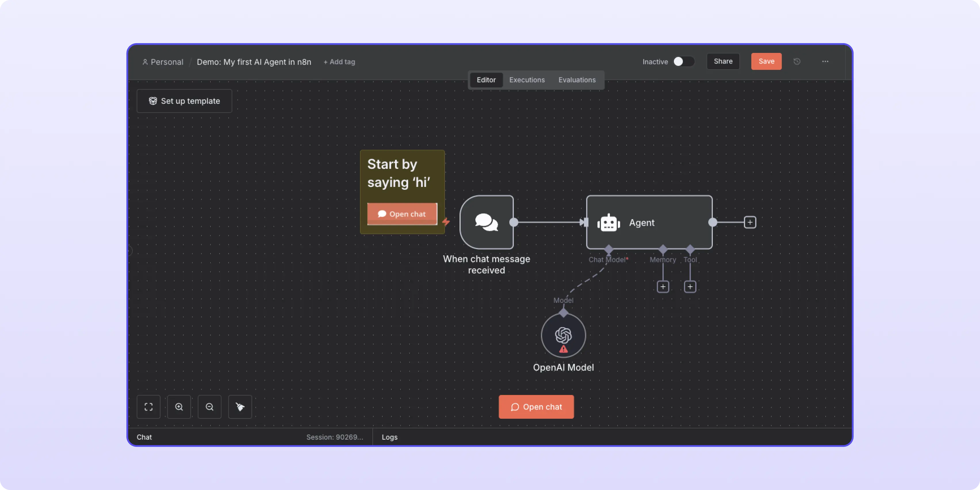The height and width of the screenshot is (490, 980).
Task: Open workflow history icon
Action: [x=797, y=61]
